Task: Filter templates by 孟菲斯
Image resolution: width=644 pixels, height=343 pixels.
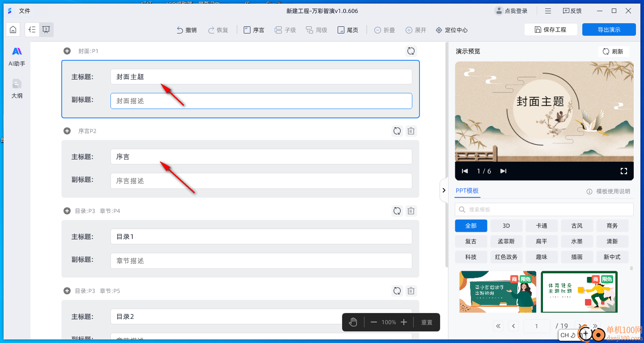Action: (506, 241)
